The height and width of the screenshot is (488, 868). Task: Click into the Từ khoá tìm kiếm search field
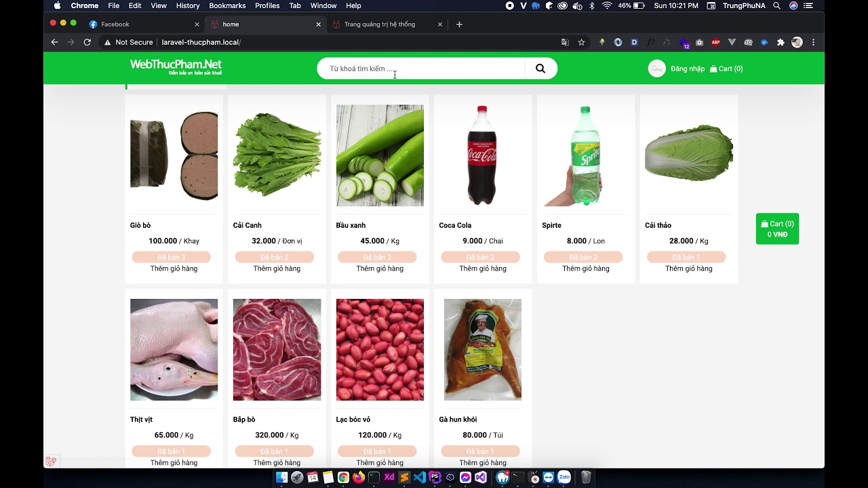click(x=420, y=68)
